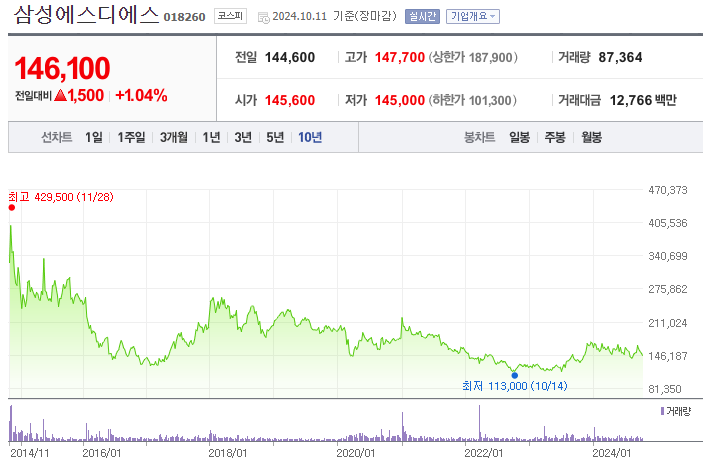Click the current price 146,100
Image resolution: width=703 pixels, height=473 pixels.
pos(62,69)
